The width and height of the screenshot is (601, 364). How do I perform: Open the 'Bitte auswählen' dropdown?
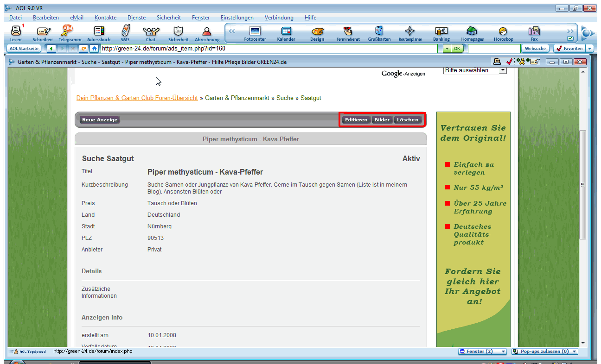click(x=502, y=70)
